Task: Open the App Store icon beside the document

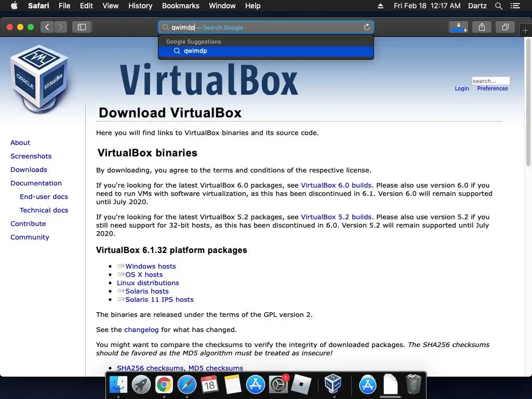Action: [x=368, y=384]
